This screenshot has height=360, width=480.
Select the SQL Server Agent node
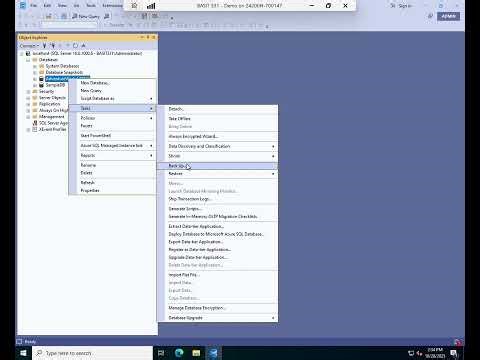(x=53, y=123)
